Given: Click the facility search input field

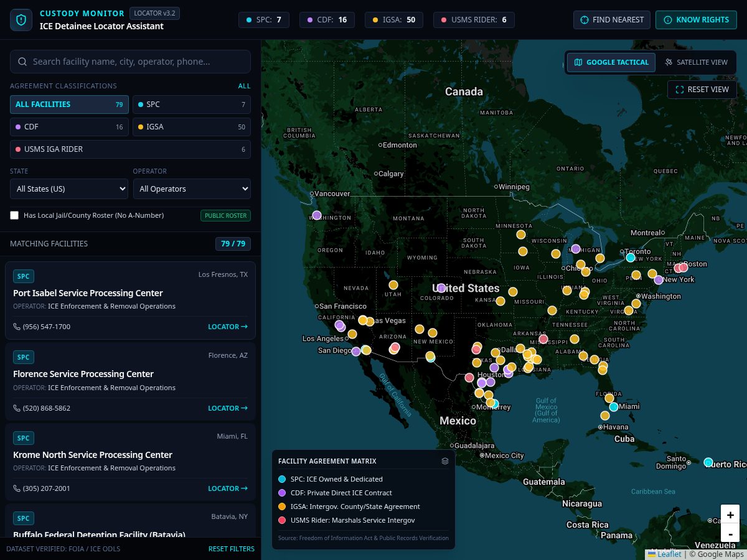Looking at the screenshot, I should (x=130, y=62).
